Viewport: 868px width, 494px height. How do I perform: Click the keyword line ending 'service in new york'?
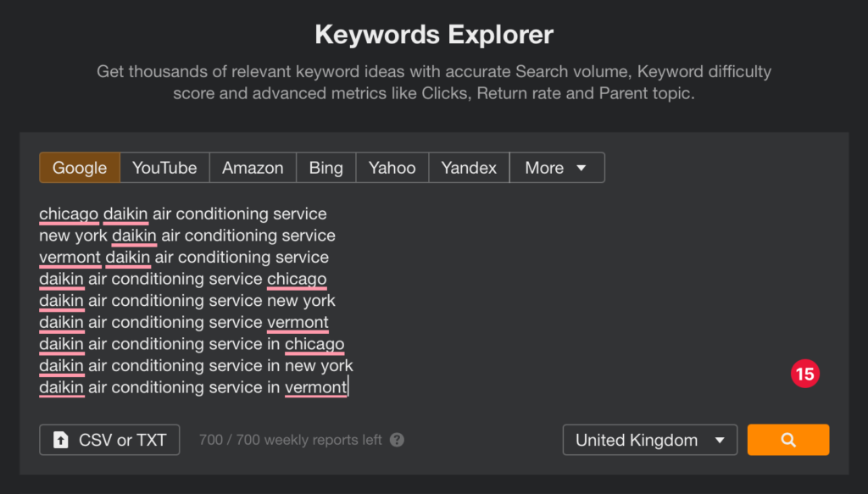click(x=196, y=366)
